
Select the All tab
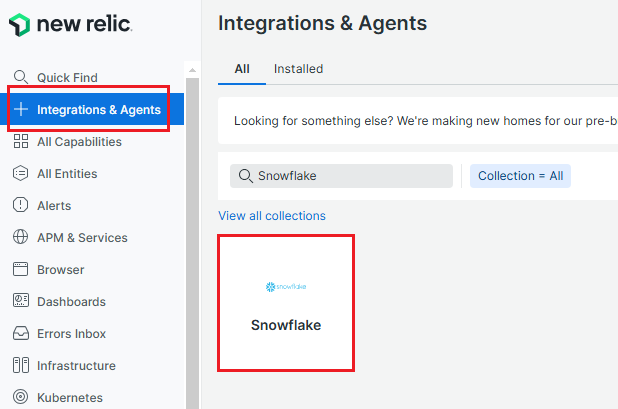(x=242, y=69)
